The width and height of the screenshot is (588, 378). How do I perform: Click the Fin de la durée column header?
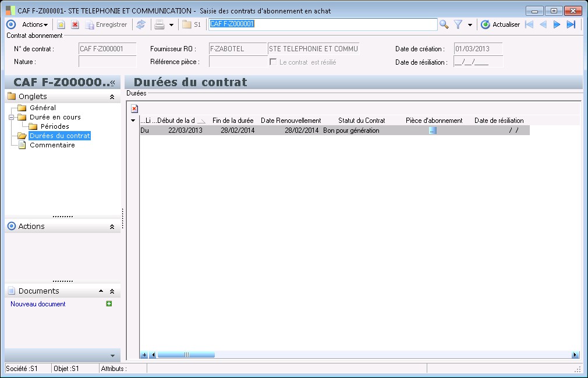pyautogui.click(x=233, y=121)
